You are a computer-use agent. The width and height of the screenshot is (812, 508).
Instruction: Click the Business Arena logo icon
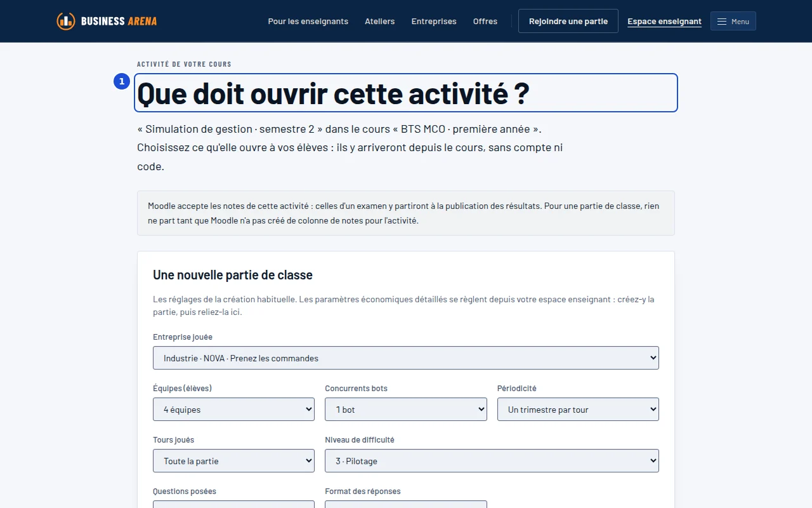65,21
